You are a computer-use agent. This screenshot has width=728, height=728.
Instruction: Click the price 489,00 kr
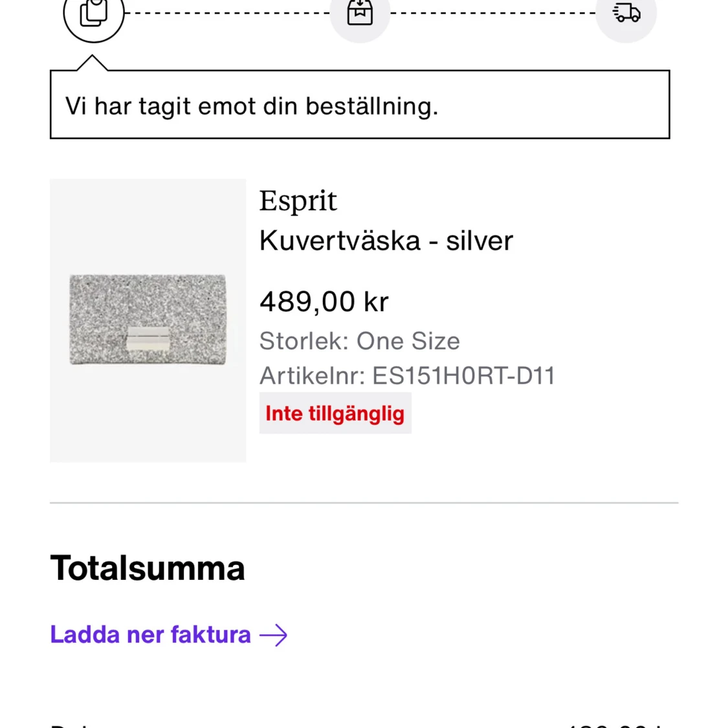324,301
